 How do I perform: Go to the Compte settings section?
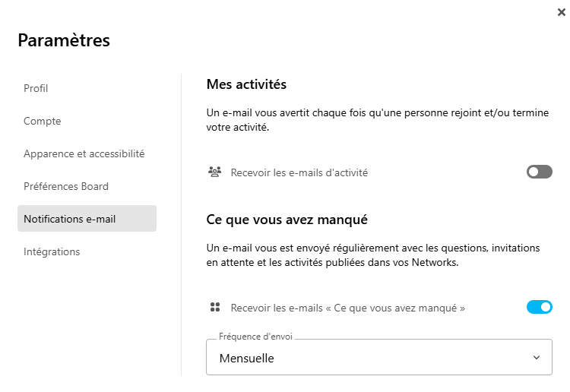(43, 121)
